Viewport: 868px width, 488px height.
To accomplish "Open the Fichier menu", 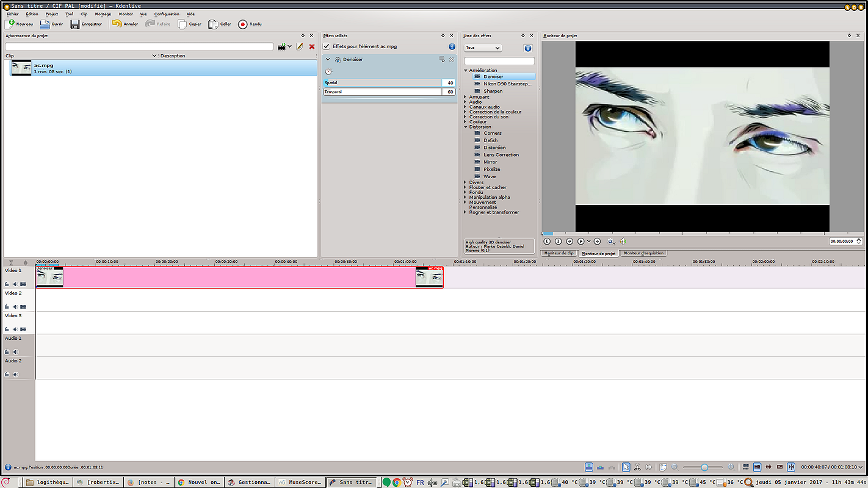I will 12,14.
